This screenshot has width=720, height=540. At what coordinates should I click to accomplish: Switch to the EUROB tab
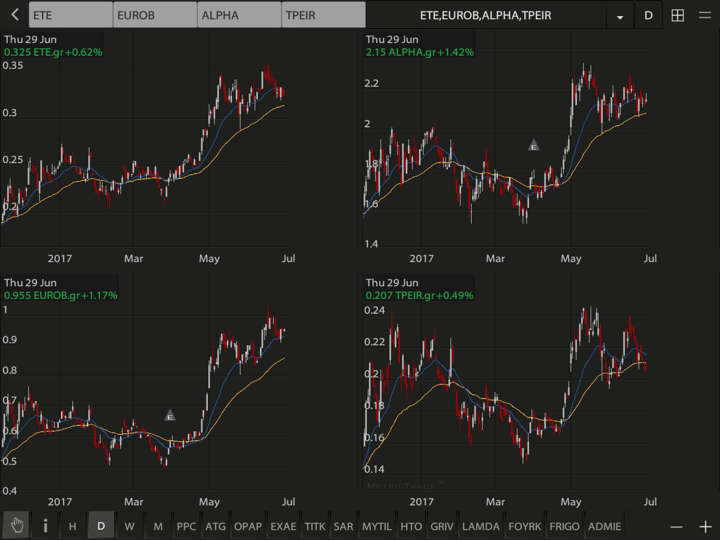[153, 16]
